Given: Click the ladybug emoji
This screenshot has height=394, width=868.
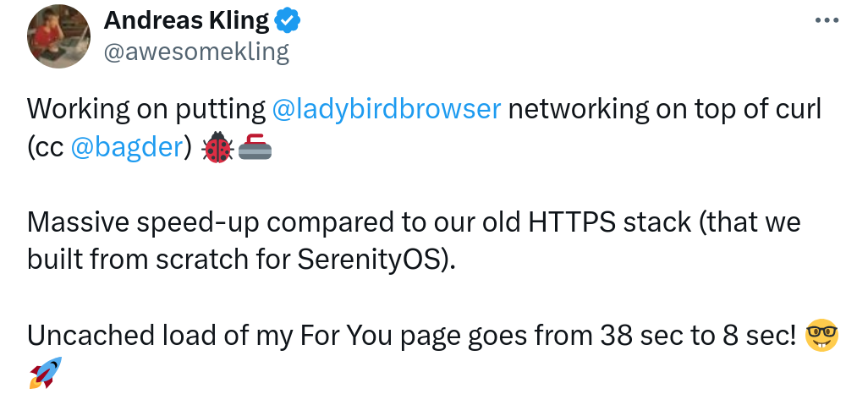Looking at the screenshot, I should (218, 148).
